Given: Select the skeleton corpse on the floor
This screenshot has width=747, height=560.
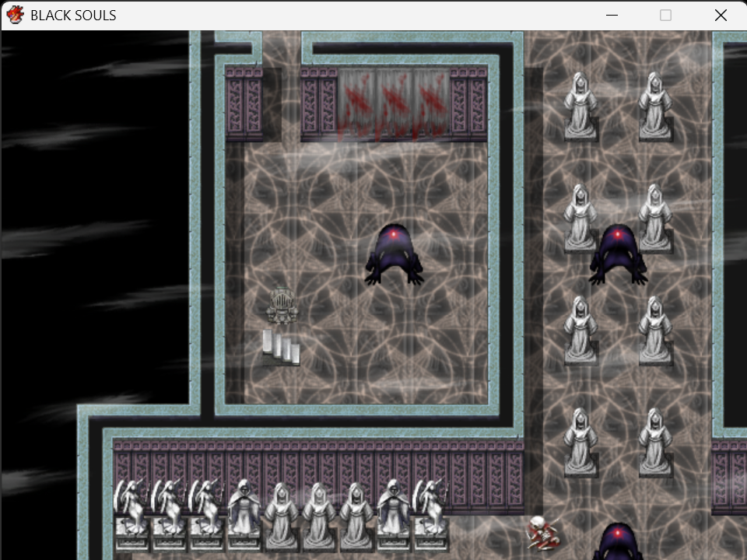Looking at the screenshot, I should pos(543,532).
